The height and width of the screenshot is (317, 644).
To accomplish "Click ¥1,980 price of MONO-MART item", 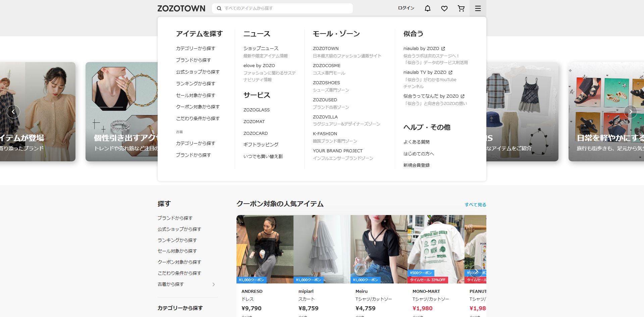I will pyautogui.click(x=423, y=308).
